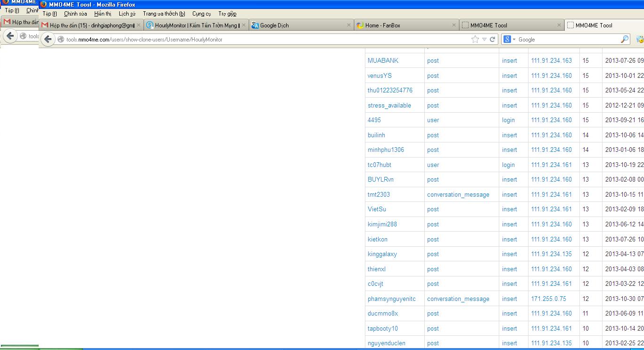Open BUYLRvn user link

(x=380, y=179)
